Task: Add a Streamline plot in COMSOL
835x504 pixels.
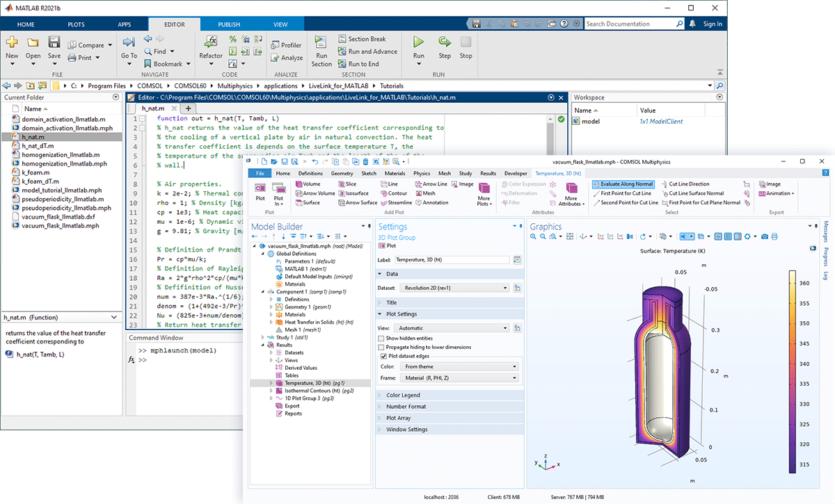Action: coord(395,203)
